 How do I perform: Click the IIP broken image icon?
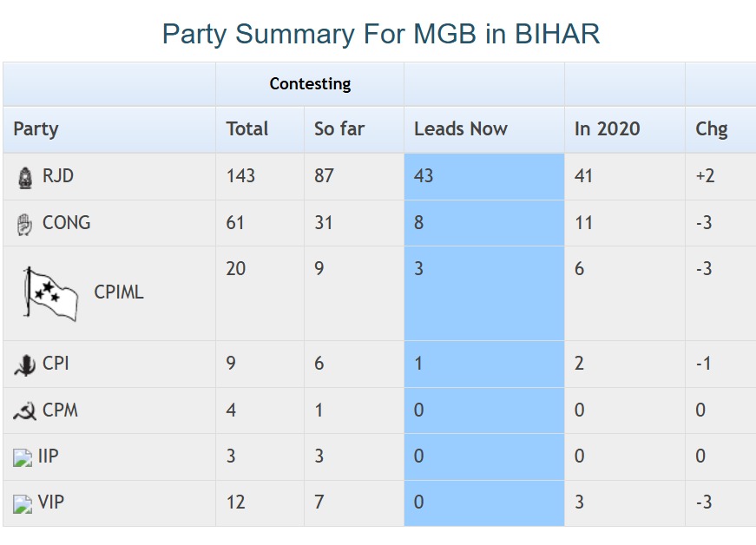pos(23,457)
